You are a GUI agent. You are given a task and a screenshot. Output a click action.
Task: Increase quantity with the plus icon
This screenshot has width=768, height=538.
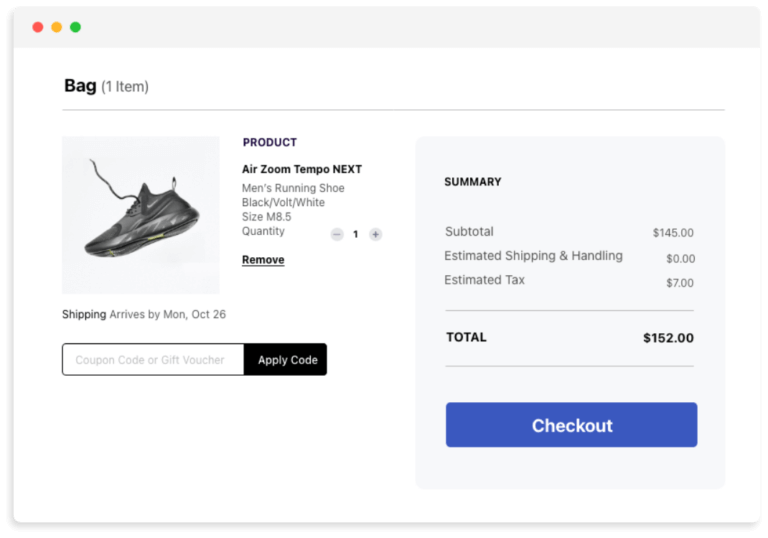click(x=375, y=234)
